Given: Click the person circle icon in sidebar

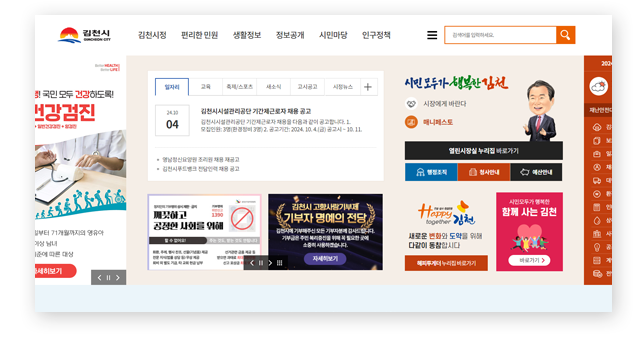Looking at the screenshot, I should 597,167.
